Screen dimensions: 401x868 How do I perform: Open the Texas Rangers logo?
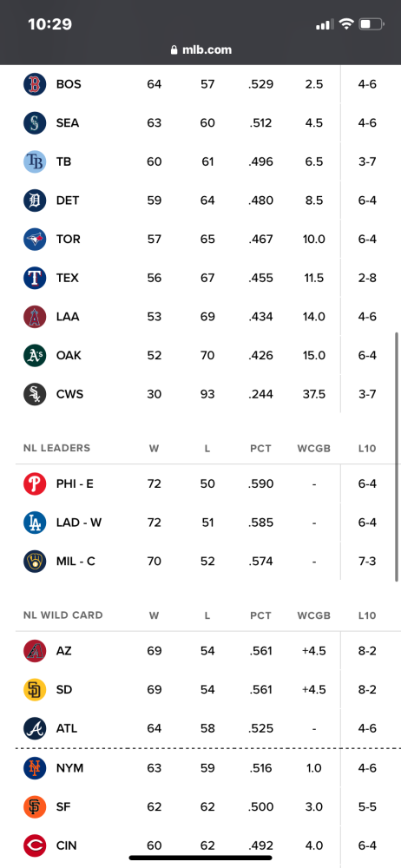[35, 278]
